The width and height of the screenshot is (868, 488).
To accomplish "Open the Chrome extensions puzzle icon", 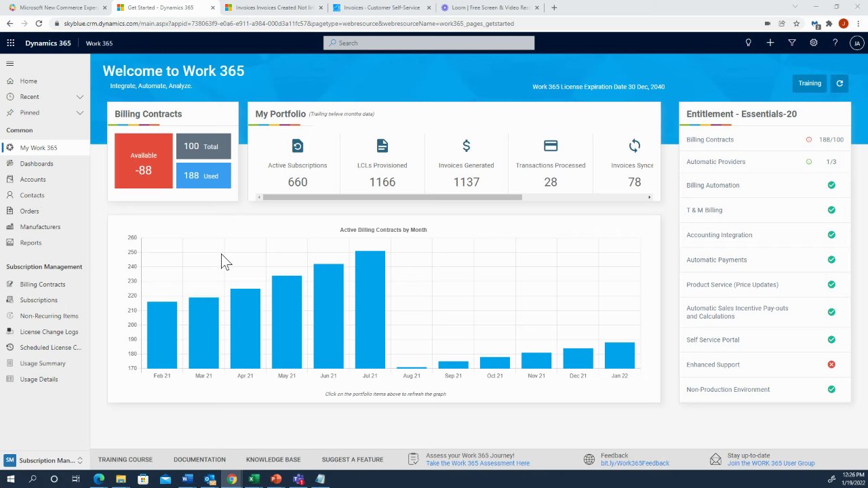I will pyautogui.click(x=829, y=23).
